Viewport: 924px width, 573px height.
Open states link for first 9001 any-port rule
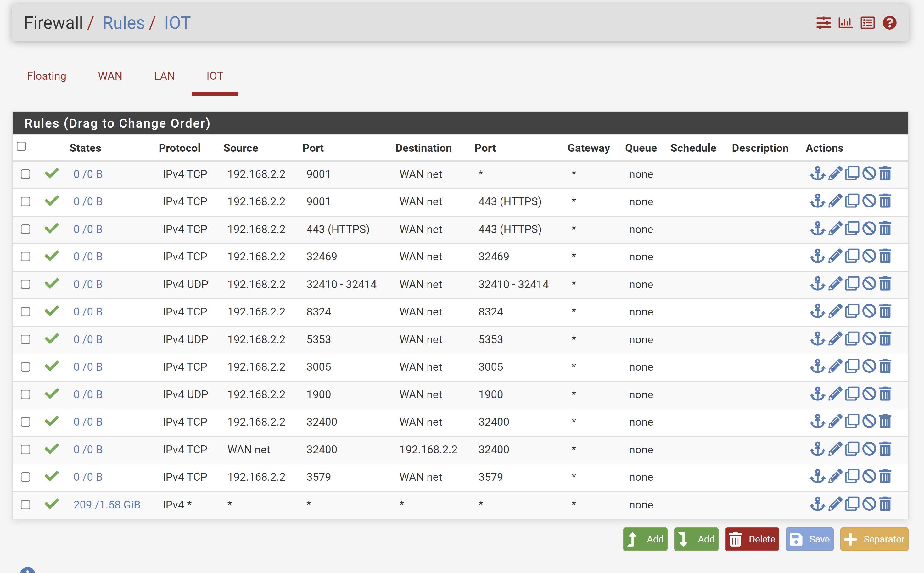click(x=88, y=174)
